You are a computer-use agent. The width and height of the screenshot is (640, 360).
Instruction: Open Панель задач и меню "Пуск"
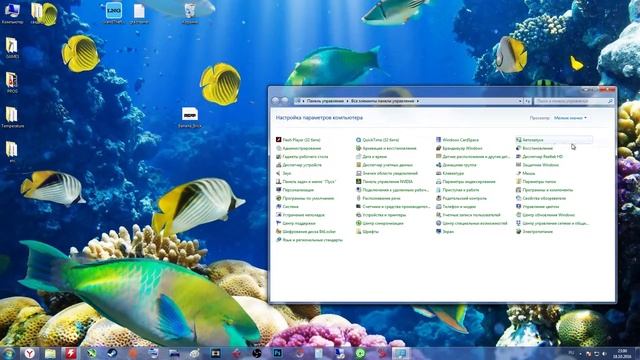point(306,182)
